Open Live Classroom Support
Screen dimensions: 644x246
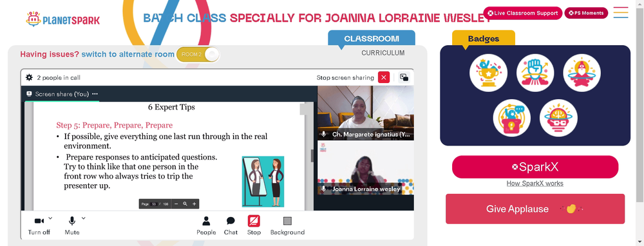click(x=522, y=13)
